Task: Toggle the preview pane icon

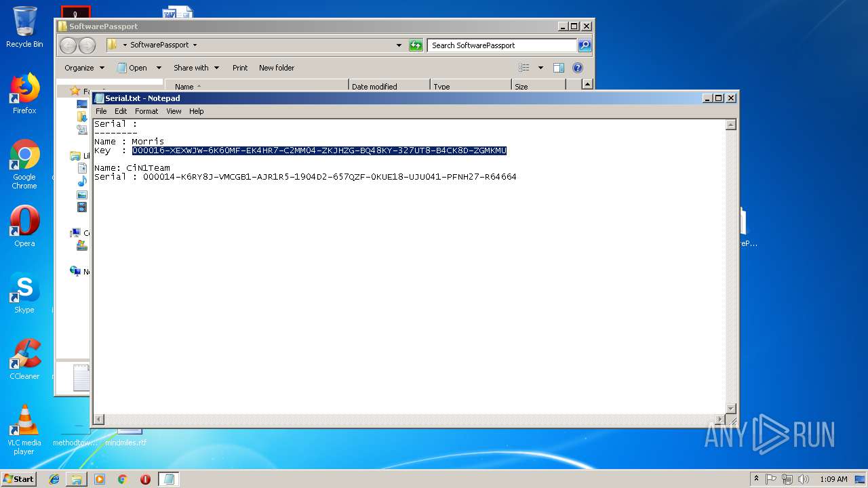Action: [x=559, y=68]
